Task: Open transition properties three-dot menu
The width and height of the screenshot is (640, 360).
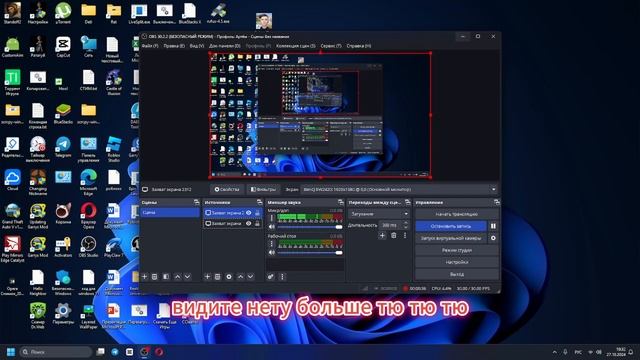Action: coord(404,235)
